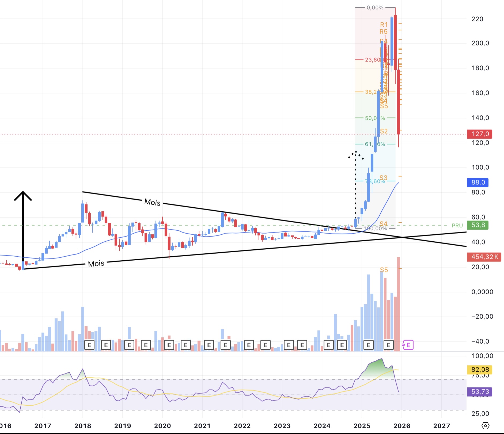Viewport: 504px width, 434px height.
Task: Click the second earnings E marker of 2023
Action: point(302,345)
